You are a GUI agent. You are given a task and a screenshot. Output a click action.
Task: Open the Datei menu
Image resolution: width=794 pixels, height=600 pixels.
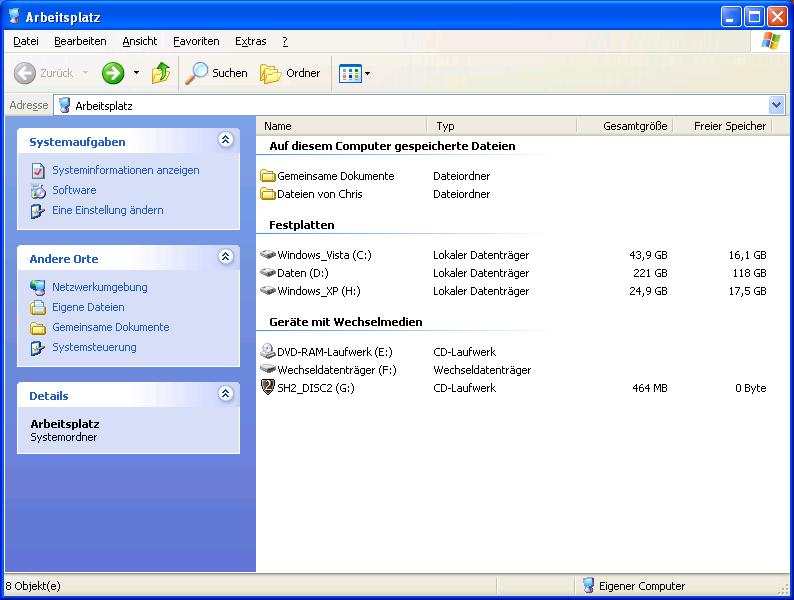26,42
